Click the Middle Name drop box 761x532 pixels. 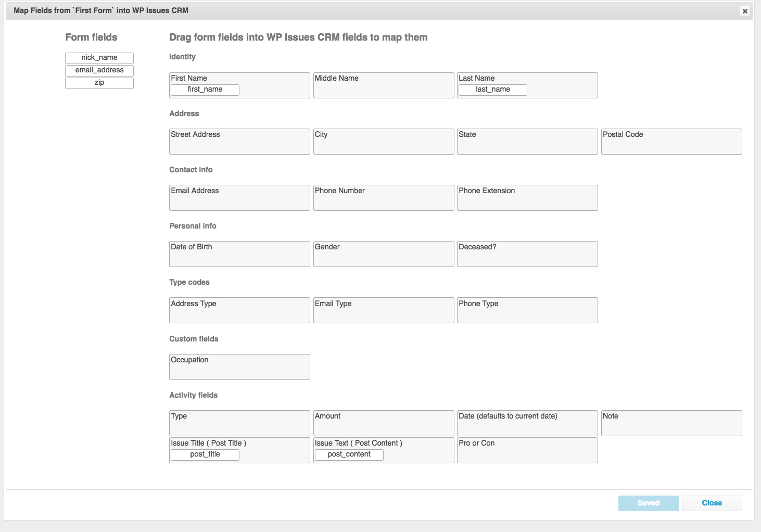pyautogui.click(x=384, y=85)
